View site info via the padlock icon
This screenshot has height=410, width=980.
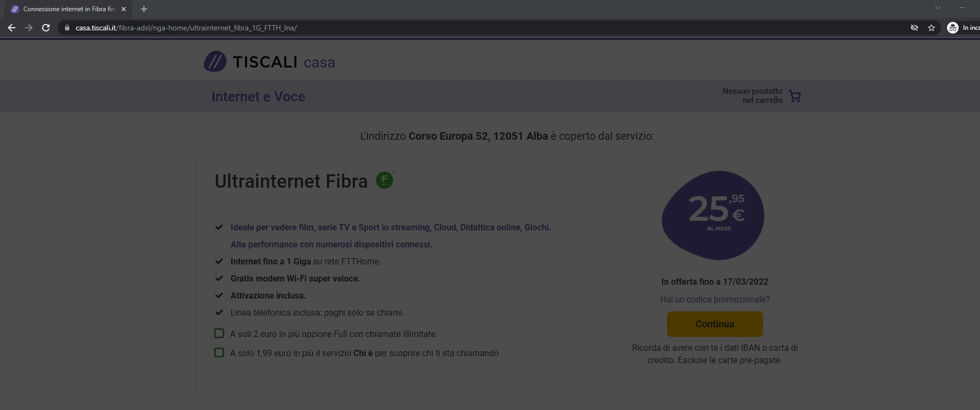(67, 28)
